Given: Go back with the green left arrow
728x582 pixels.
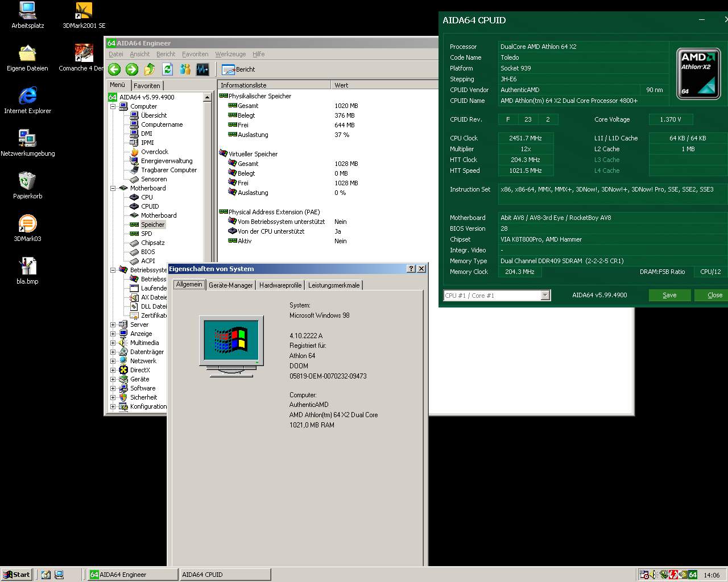Looking at the screenshot, I should pos(114,69).
